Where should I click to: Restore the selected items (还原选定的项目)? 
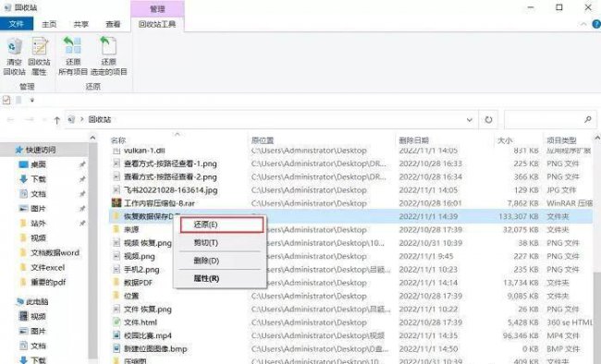pyautogui.click(x=109, y=55)
